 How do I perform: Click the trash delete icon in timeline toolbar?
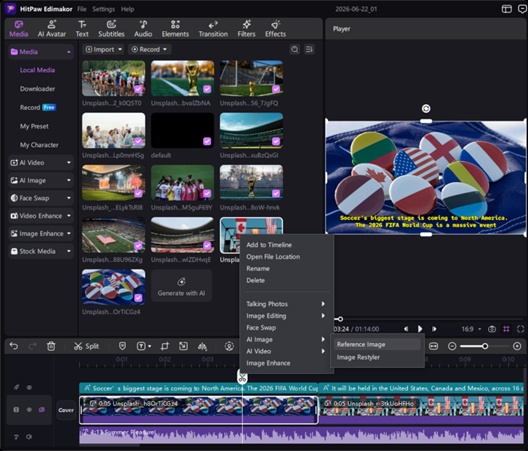[51, 346]
